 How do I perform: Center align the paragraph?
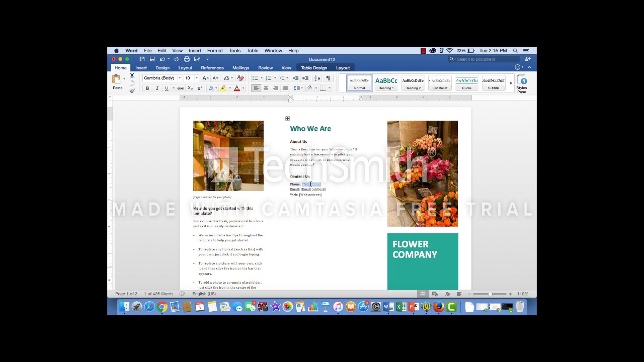point(266,88)
